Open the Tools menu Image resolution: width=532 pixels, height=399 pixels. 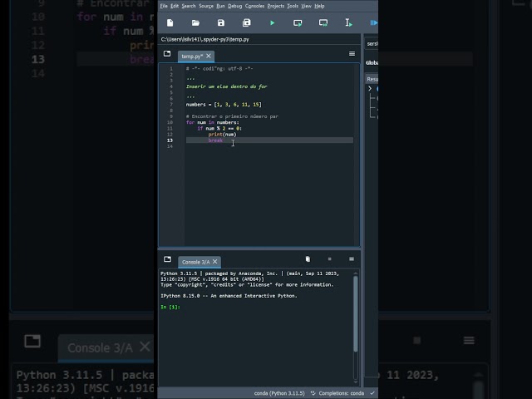293,6
